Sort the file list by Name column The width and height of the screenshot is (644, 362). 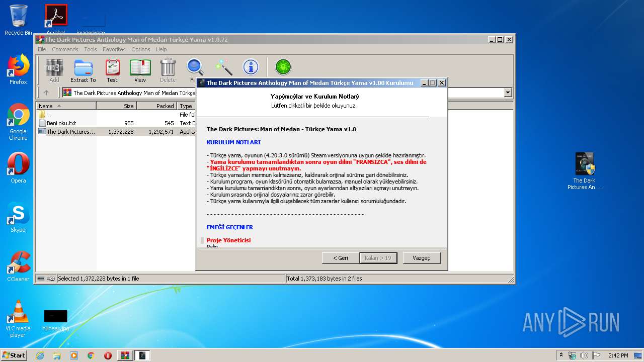click(66, 106)
